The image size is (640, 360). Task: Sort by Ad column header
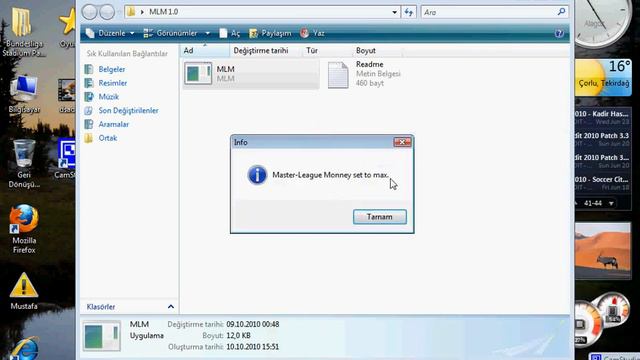tap(204, 51)
